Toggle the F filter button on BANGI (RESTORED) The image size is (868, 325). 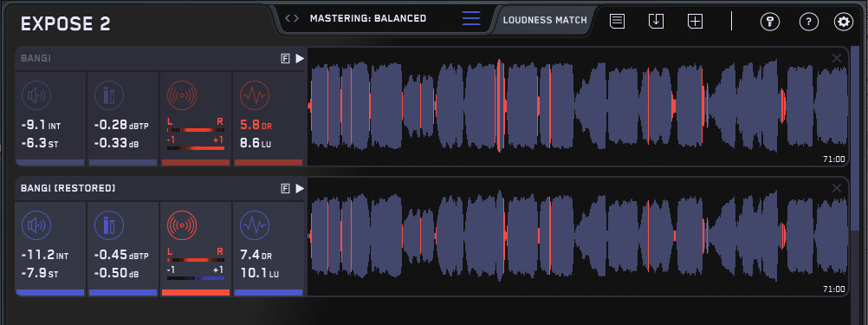[x=286, y=189]
